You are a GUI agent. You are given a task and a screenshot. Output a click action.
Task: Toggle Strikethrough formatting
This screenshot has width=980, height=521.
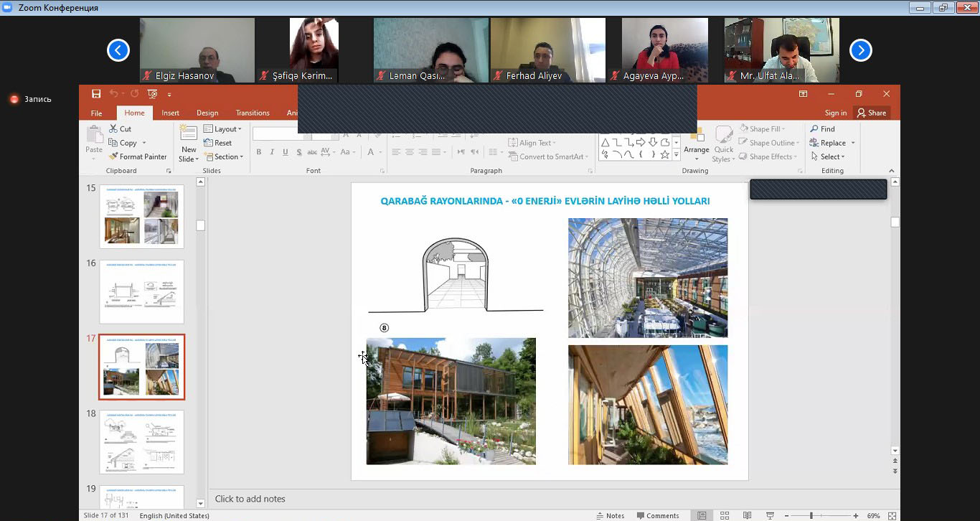point(312,152)
